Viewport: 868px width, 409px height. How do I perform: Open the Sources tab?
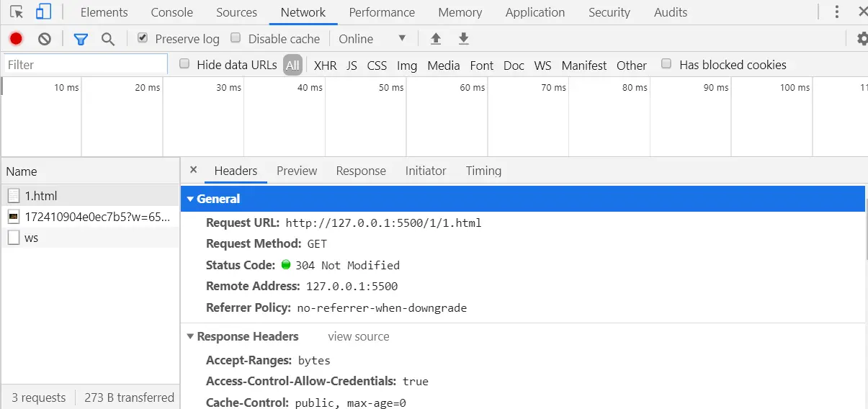click(x=236, y=12)
